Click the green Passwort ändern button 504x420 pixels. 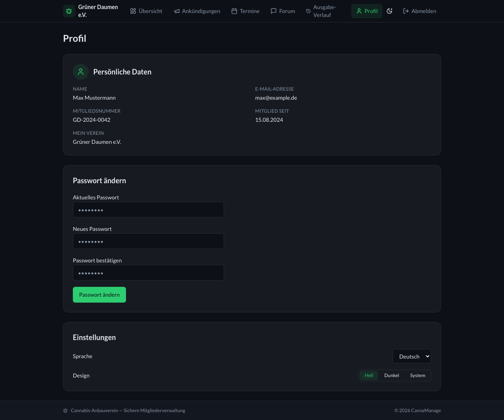(99, 295)
